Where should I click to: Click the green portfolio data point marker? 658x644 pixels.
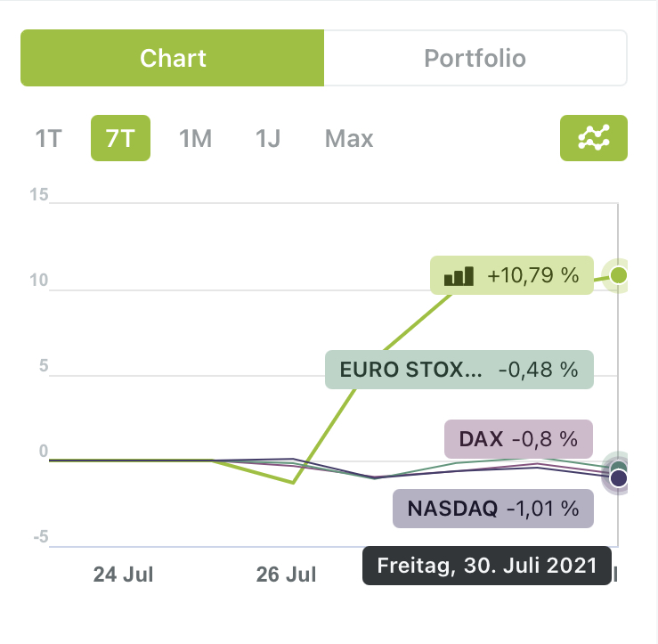pyautogui.click(x=619, y=274)
